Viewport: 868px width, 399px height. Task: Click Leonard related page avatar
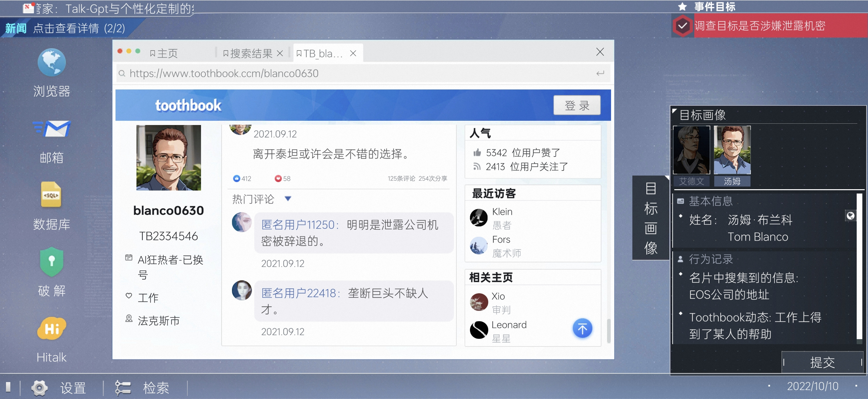479,330
